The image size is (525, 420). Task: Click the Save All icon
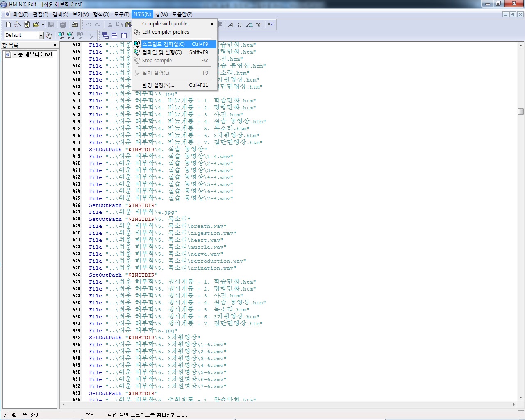63,25
